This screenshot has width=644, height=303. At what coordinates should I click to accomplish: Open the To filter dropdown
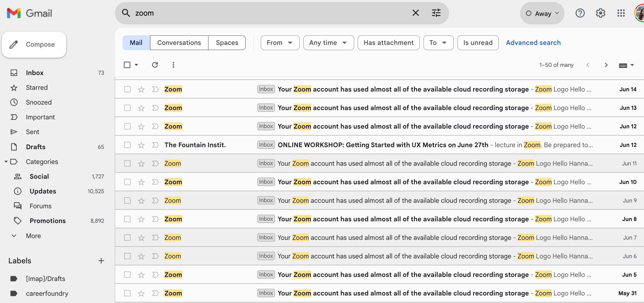(x=438, y=43)
